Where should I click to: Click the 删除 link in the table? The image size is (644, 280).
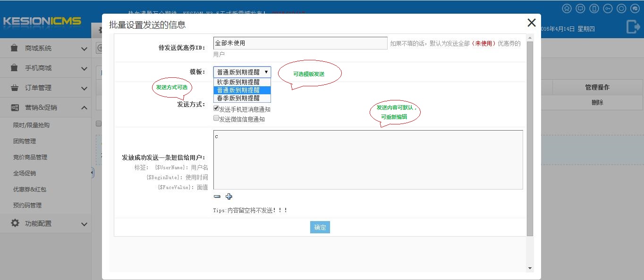coord(597,102)
